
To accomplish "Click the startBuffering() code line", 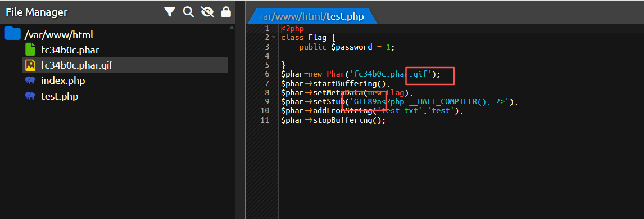I will (335, 83).
